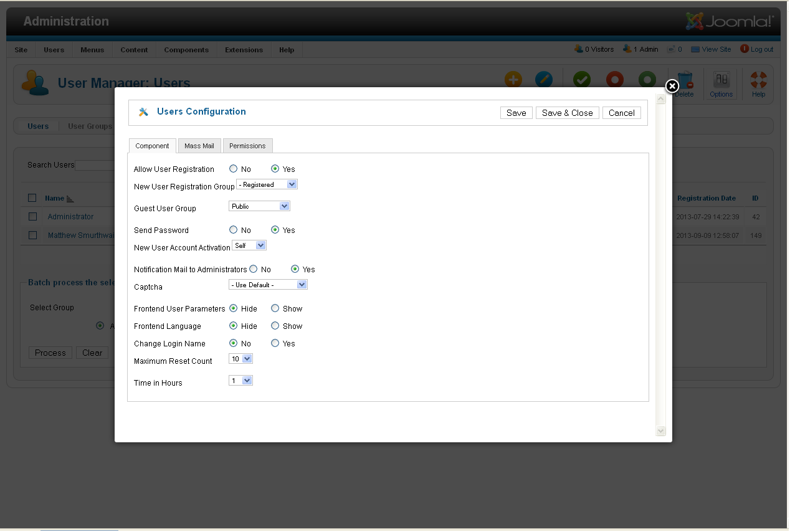Screen dimensions: 790x532
Task: Click the modal scrollbar down arrow
Action: pyautogui.click(x=661, y=430)
